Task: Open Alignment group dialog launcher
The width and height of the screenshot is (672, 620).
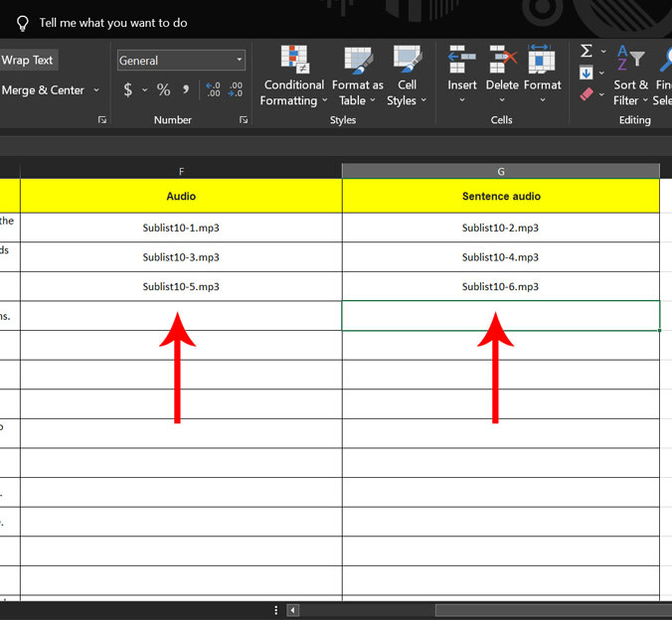Action: point(102,120)
